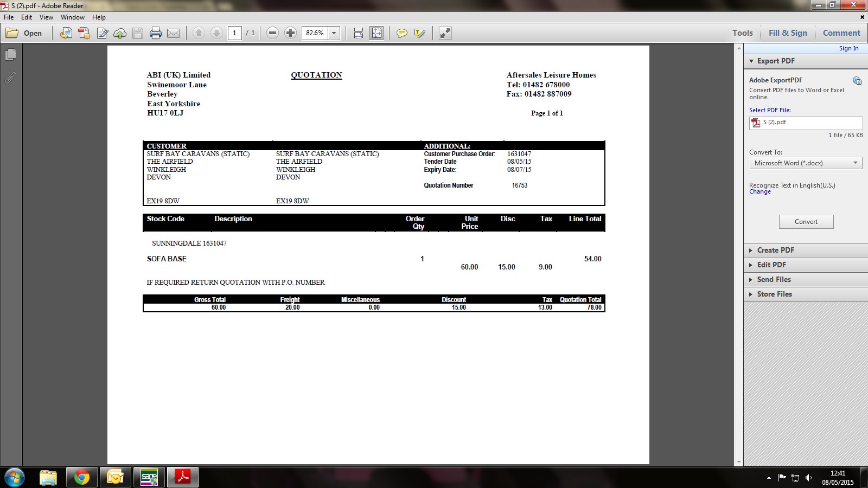Screen dimensions: 868x488
Task: Expand the Send Files section
Action: pos(806,280)
